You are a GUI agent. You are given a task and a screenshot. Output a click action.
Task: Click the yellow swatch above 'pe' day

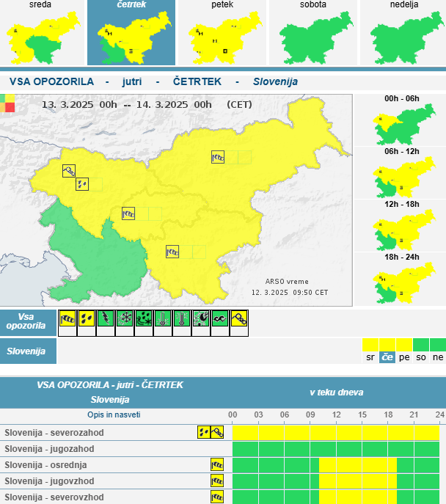(403, 345)
